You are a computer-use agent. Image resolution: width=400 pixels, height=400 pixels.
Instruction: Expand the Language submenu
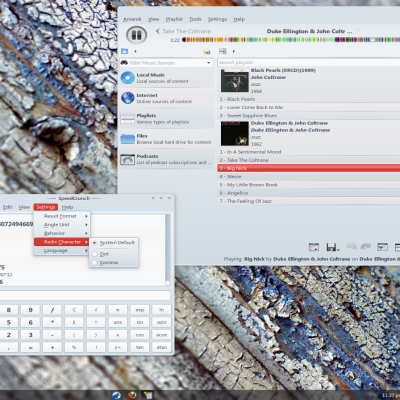pyautogui.click(x=62, y=251)
